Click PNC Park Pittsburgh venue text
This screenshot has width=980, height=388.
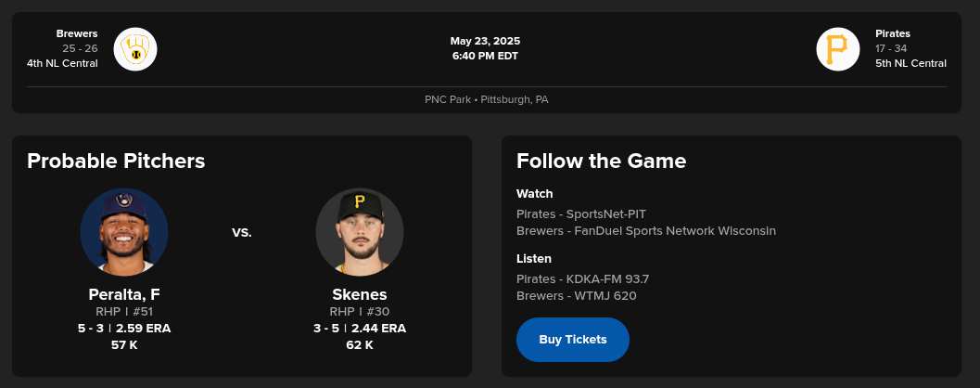pos(487,99)
